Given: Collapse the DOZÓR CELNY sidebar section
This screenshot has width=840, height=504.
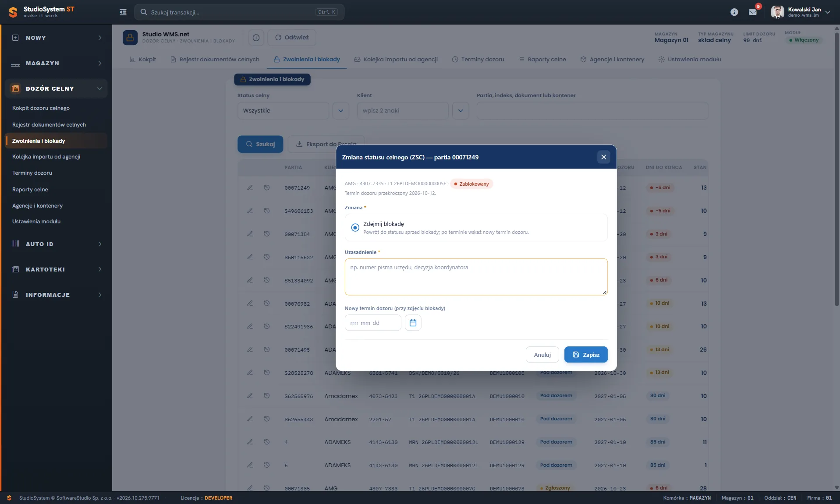Looking at the screenshot, I should 57,88.
